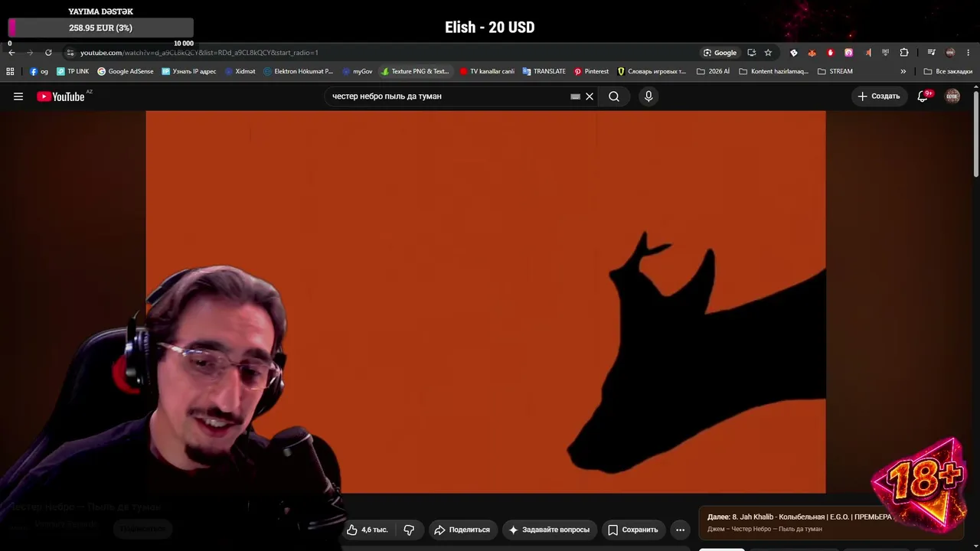The height and width of the screenshot is (551, 980).
Task: Click the page vertical scrollbar thumb
Action: (975, 135)
